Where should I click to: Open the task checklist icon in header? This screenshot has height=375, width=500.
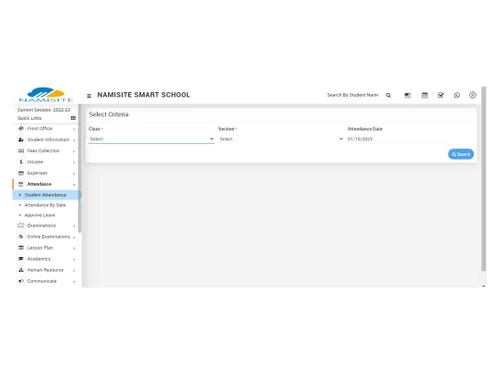(x=441, y=95)
